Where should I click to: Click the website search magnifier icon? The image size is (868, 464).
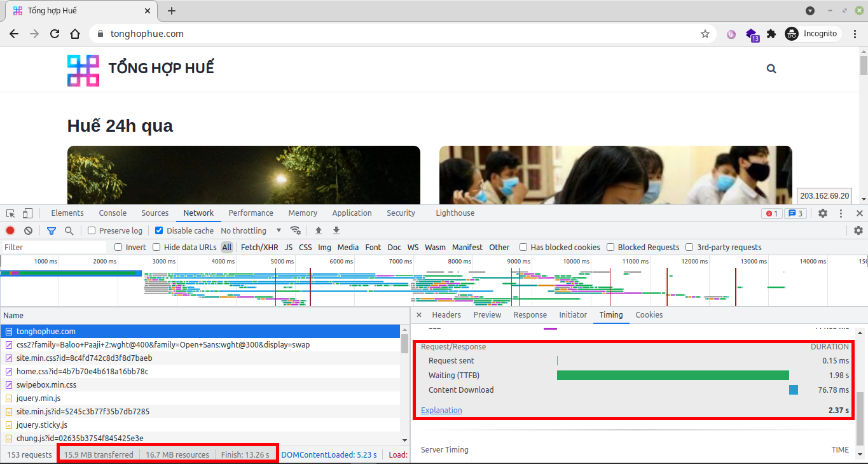coord(771,69)
